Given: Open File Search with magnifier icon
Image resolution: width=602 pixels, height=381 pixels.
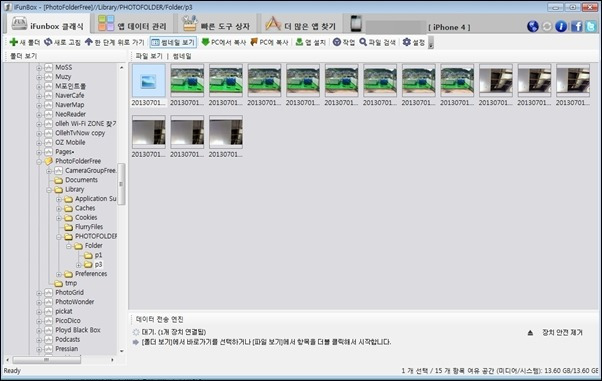Looking at the screenshot, I should click(377, 42).
